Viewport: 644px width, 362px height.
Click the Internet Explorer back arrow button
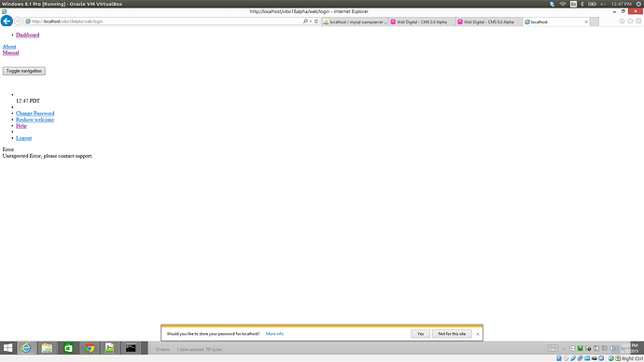tap(7, 21)
